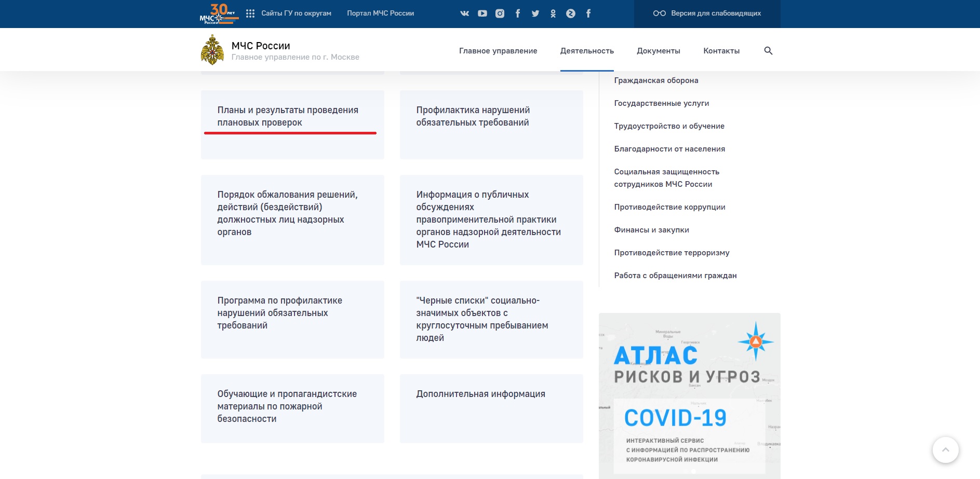Open the COVID-19 interactive service banner
This screenshot has height=479, width=980.
click(689, 436)
